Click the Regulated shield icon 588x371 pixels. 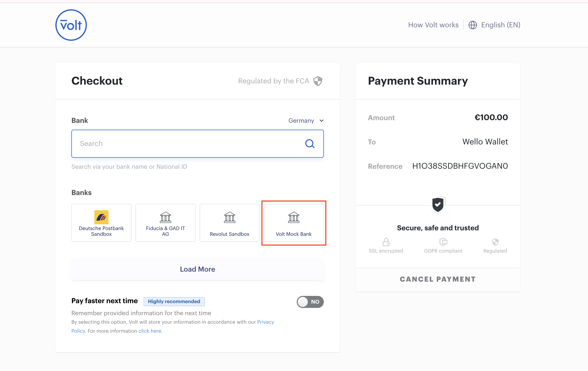point(495,242)
